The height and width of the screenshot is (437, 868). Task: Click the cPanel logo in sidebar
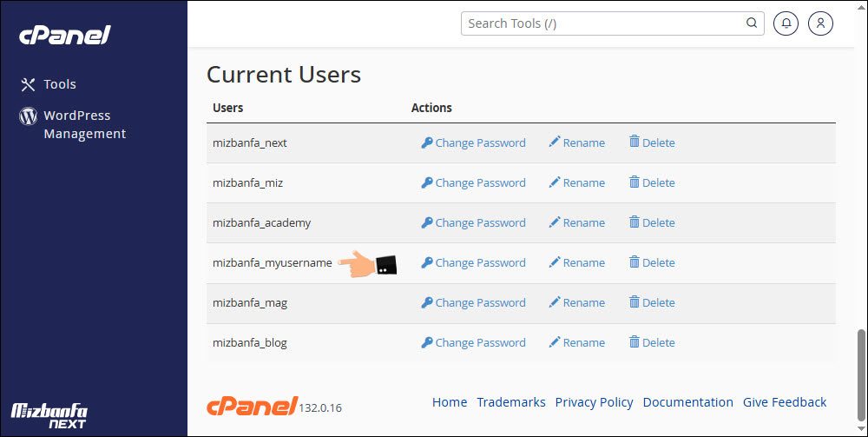tap(65, 35)
